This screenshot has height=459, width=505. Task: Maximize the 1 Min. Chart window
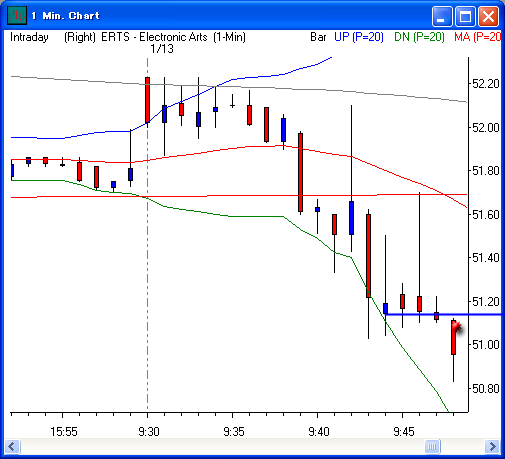pyautogui.click(x=465, y=16)
